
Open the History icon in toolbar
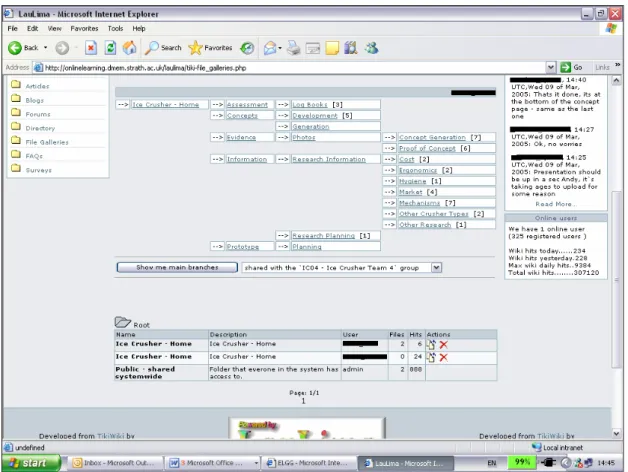click(247, 48)
